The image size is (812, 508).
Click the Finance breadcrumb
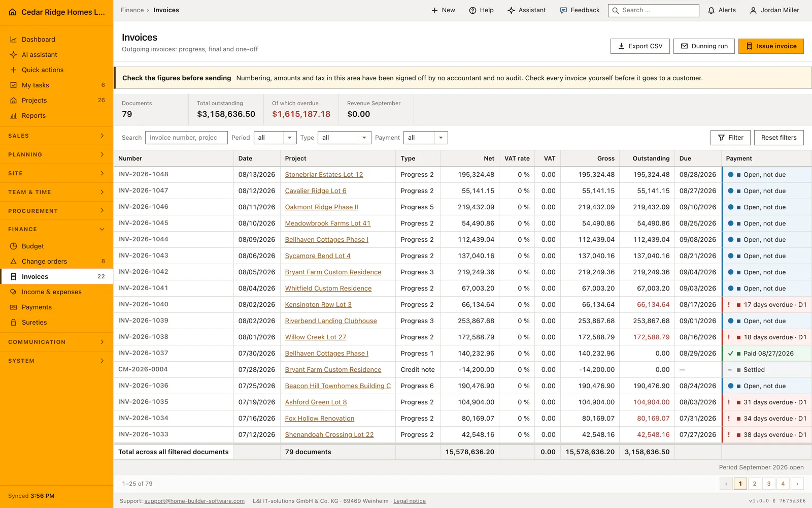(132, 10)
